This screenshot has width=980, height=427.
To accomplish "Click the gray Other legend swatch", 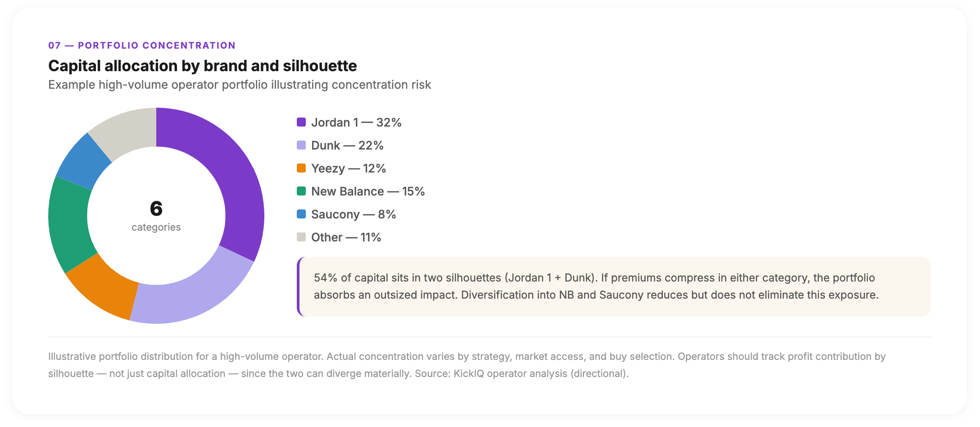I will point(301,237).
